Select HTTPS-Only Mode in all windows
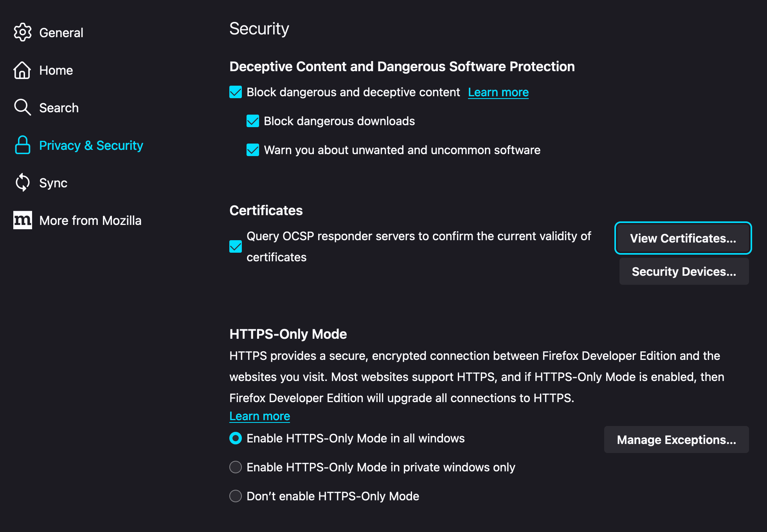Screen dimensions: 767x532 click(236, 438)
